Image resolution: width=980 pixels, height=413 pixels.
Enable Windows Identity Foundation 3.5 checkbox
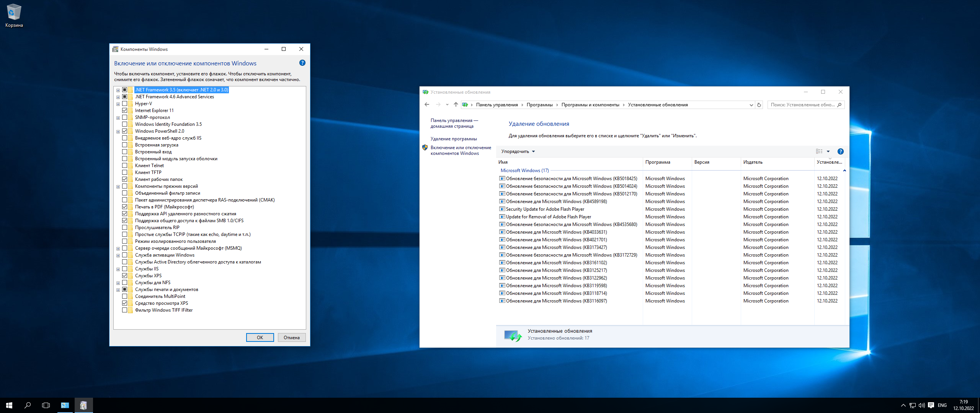(125, 124)
